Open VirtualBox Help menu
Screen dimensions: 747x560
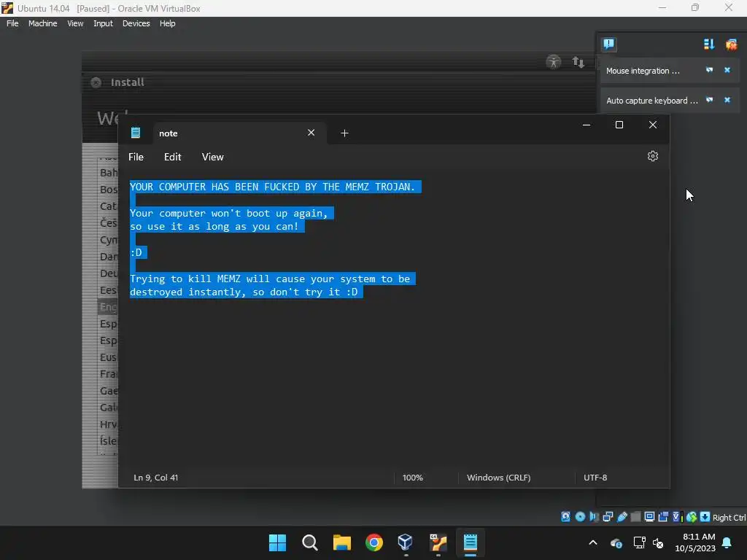point(167,23)
